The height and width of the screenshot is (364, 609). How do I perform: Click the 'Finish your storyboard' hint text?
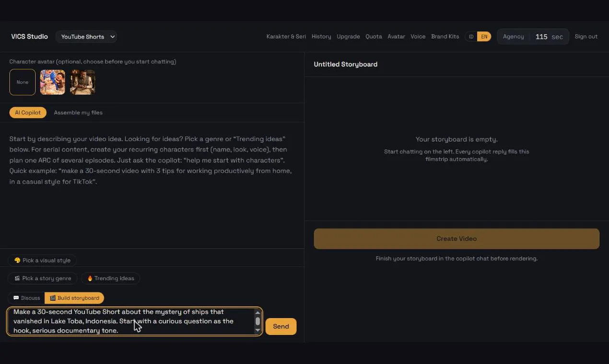tap(457, 259)
